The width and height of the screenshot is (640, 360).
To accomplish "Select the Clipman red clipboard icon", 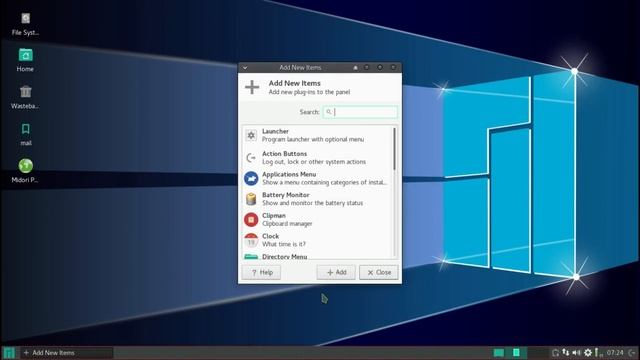I will [251, 220].
